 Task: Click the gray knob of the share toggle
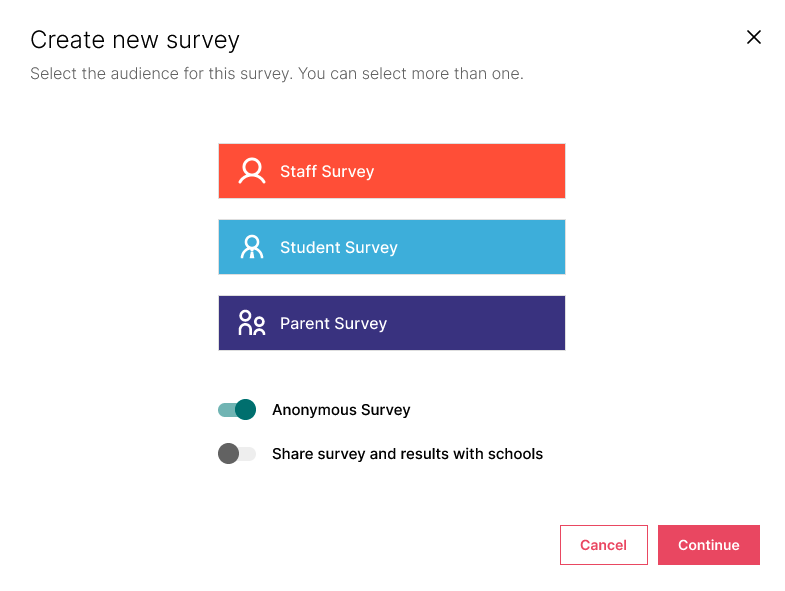point(228,453)
